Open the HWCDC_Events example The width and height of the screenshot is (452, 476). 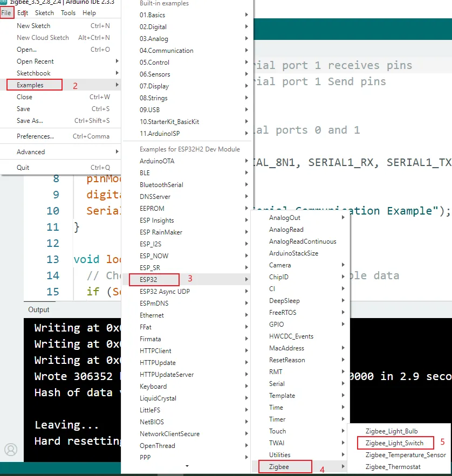pyautogui.click(x=300, y=336)
